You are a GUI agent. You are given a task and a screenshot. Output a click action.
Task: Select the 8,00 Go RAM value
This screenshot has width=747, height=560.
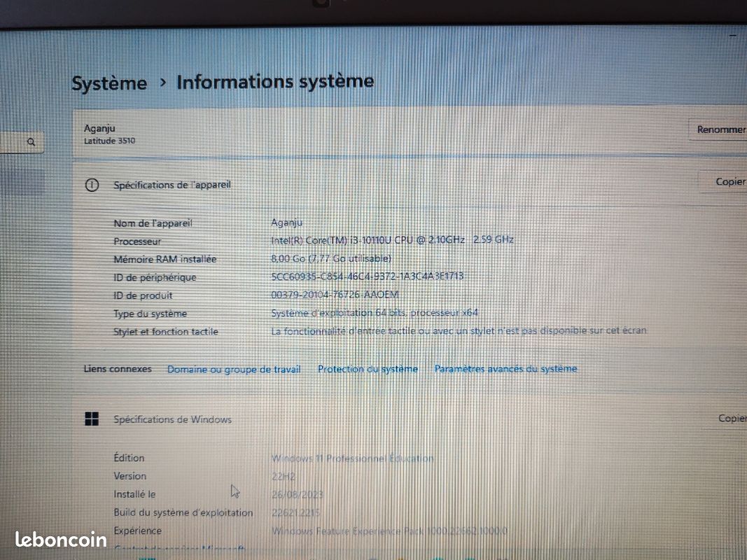[331, 258]
